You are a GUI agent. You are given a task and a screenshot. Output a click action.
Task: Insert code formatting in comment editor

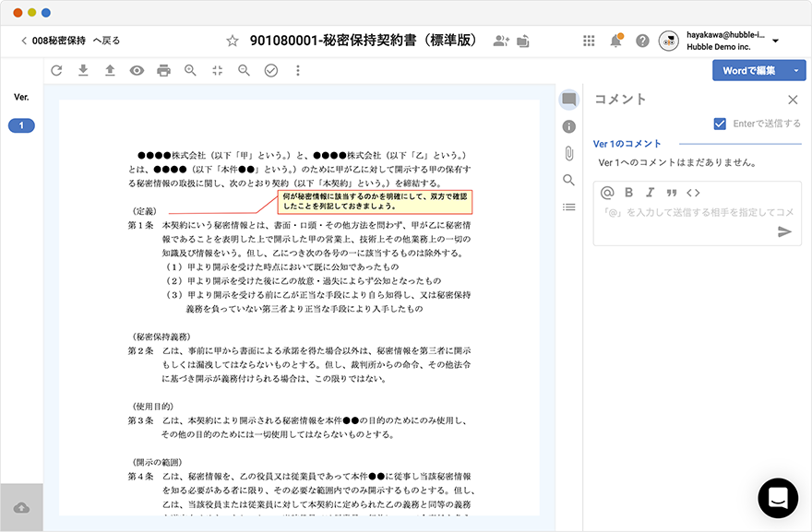point(693,193)
